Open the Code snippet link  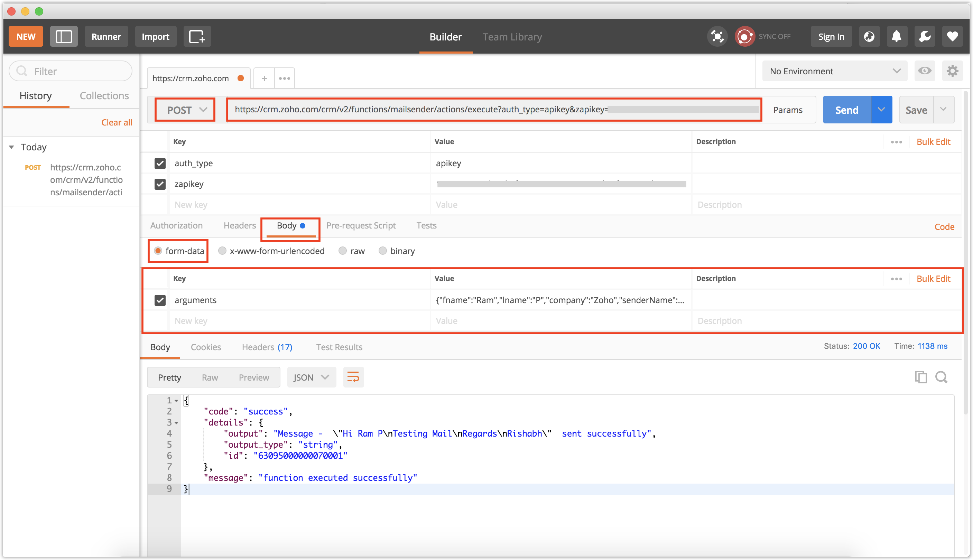(944, 227)
